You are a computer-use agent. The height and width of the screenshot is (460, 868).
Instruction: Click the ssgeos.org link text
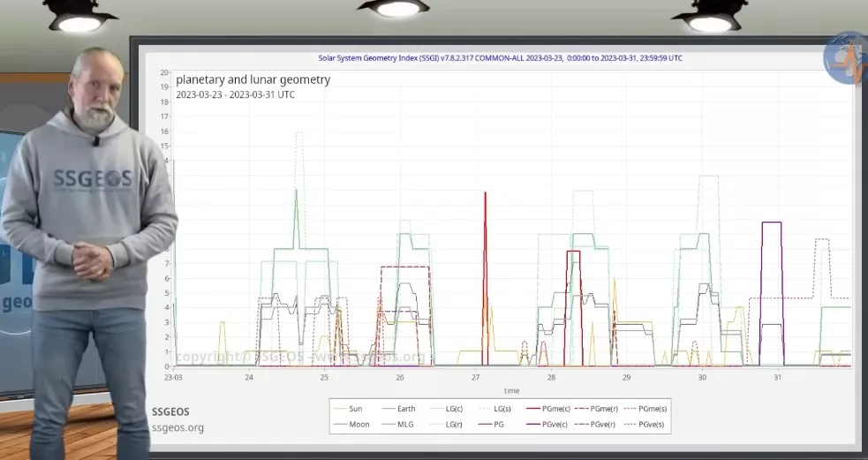coord(177,428)
